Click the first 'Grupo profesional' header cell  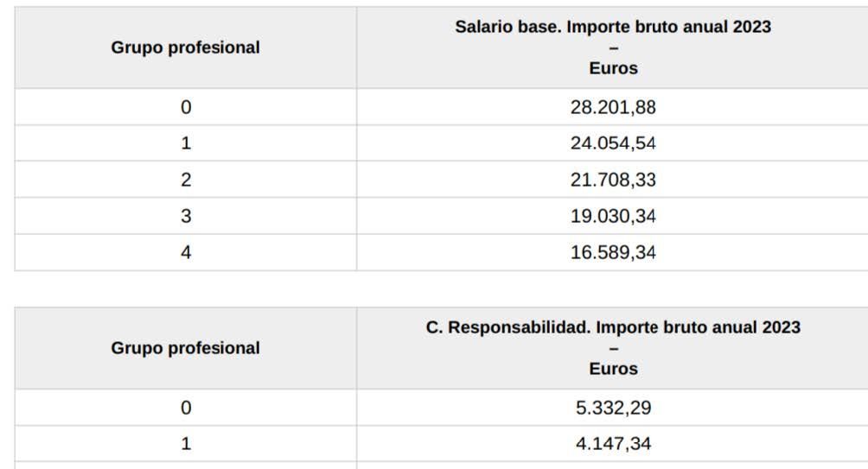click(186, 48)
